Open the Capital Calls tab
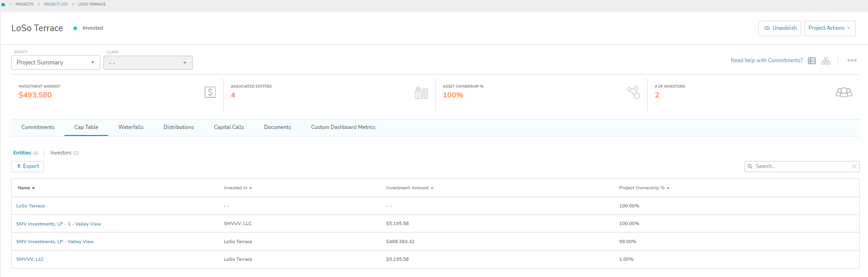 [229, 127]
